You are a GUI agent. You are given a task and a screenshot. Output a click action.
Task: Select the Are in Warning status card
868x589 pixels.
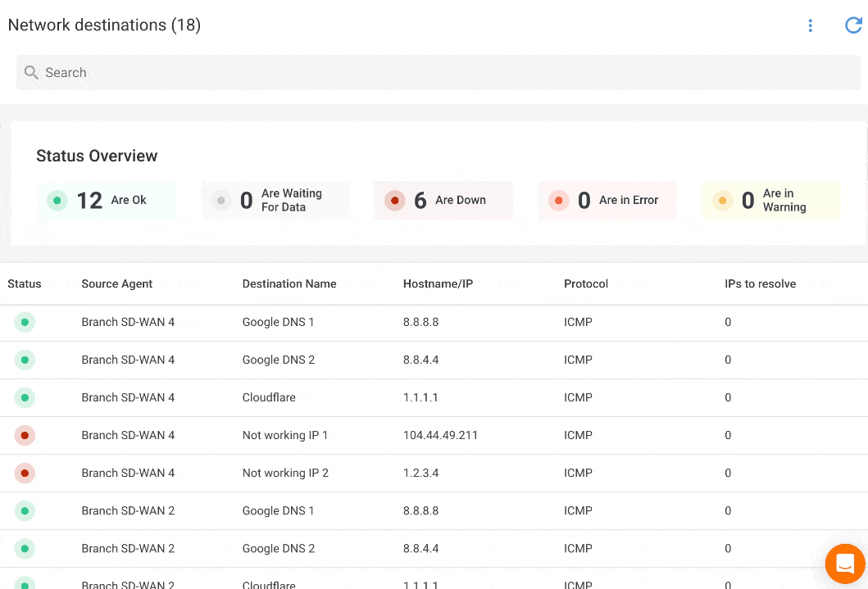tap(771, 201)
